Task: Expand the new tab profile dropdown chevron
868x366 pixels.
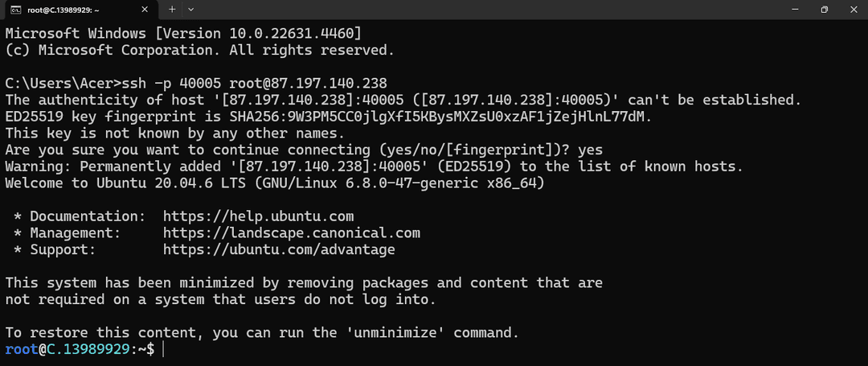Action: click(x=191, y=10)
